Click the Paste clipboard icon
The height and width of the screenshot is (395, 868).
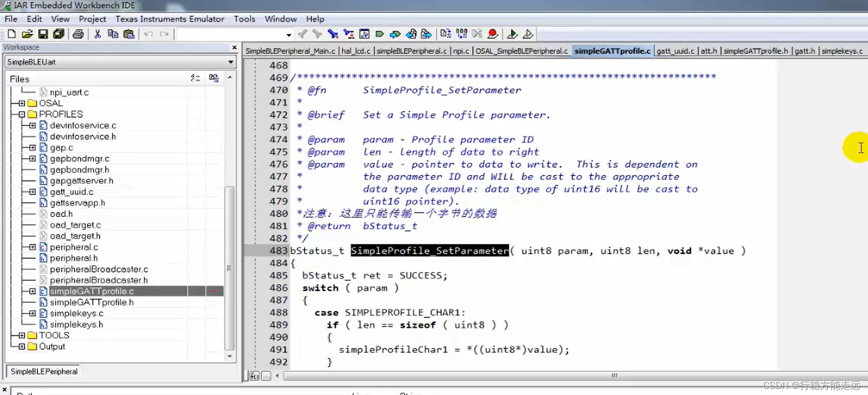pos(129,34)
